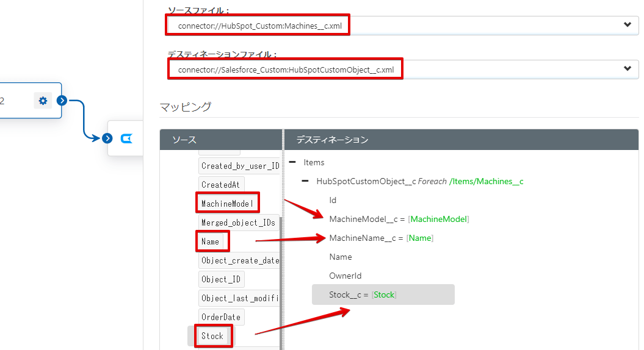Collapse the Items destination node
Image resolution: width=644 pixels, height=350 pixels.
click(x=292, y=162)
